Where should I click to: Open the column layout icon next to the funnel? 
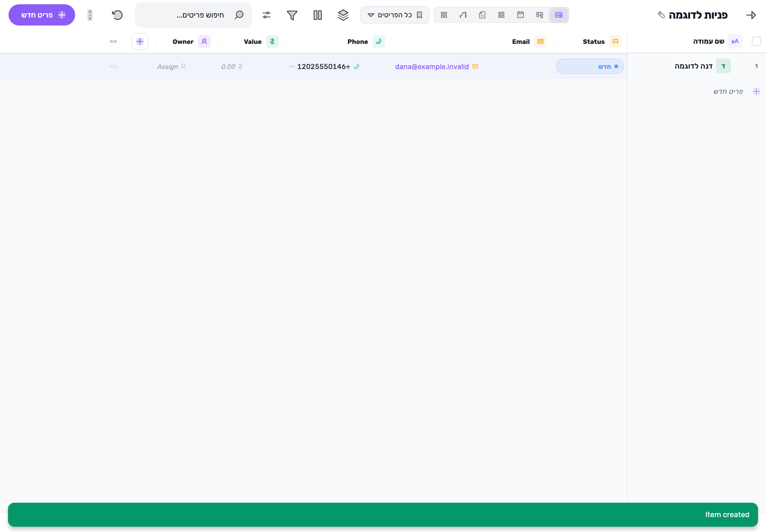318,15
